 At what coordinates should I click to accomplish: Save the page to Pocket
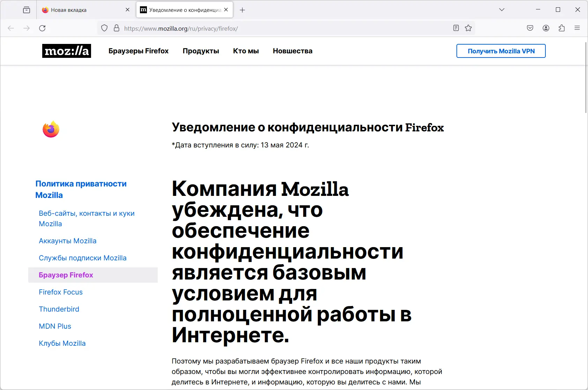tap(530, 28)
